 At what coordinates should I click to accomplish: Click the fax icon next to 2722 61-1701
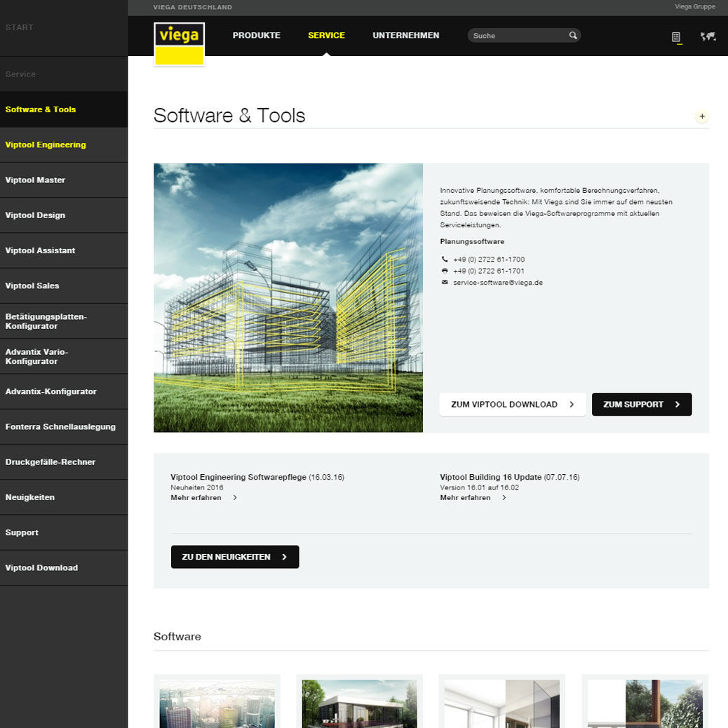tap(445, 271)
